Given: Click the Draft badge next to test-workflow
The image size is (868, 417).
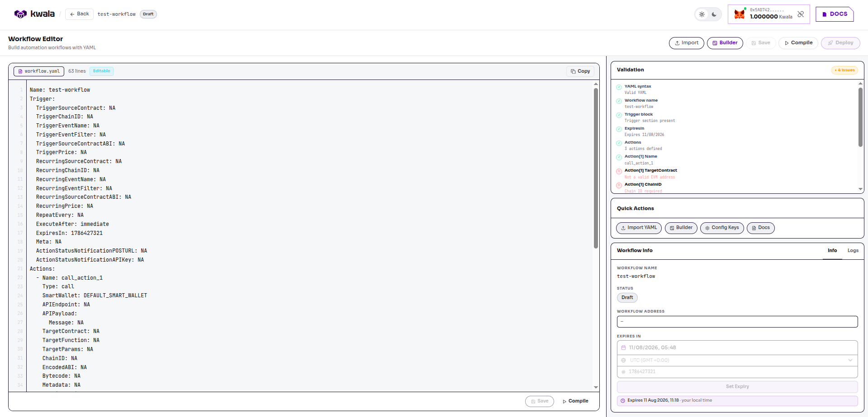Looking at the screenshot, I should click(x=148, y=14).
